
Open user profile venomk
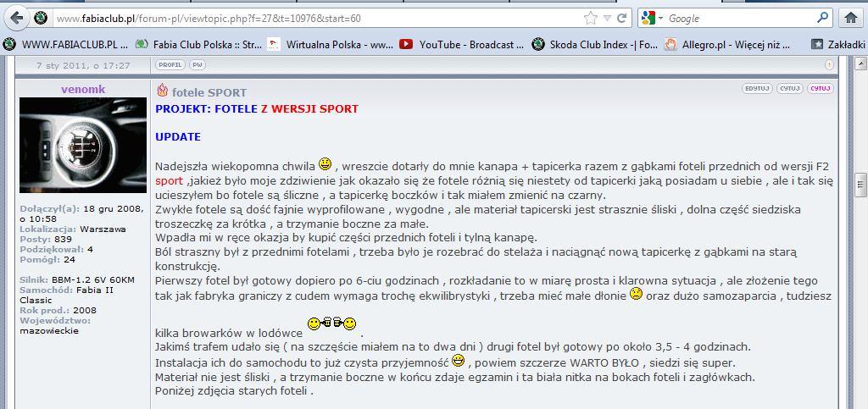coord(83,90)
